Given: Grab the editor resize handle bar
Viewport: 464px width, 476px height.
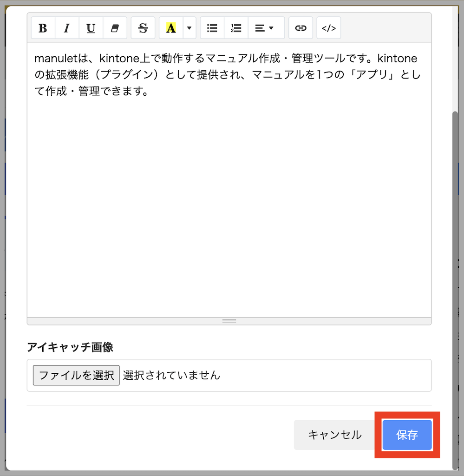Looking at the screenshot, I should click(229, 321).
